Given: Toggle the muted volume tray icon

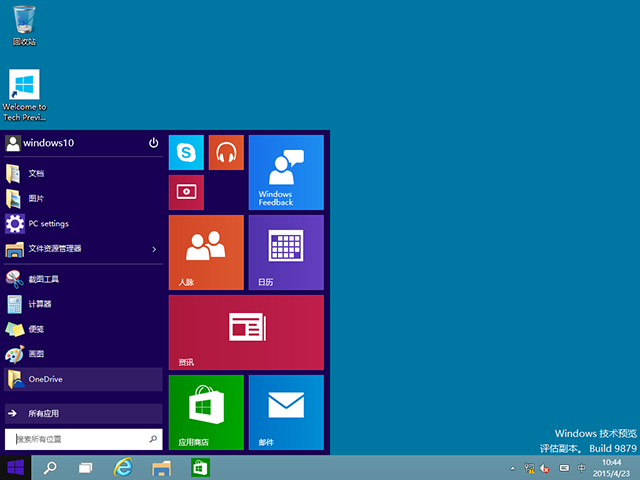Looking at the screenshot, I should click(544, 468).
